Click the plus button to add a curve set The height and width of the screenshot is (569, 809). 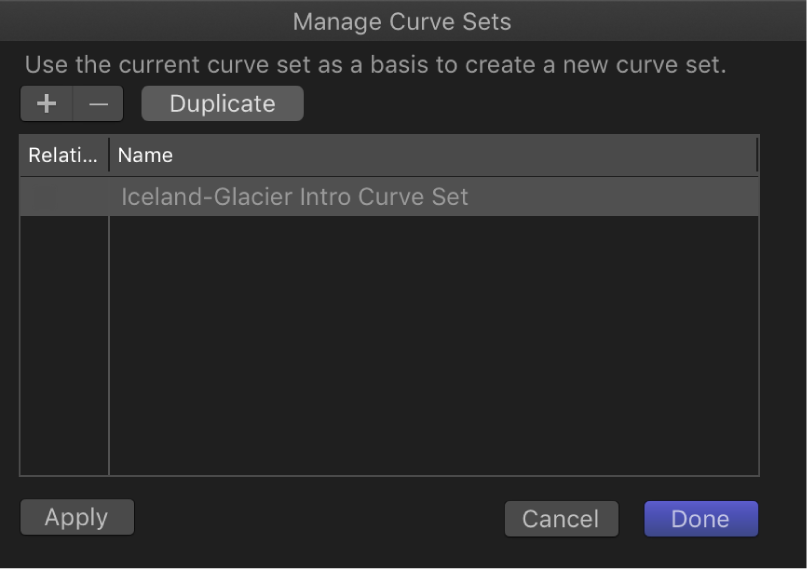[46, 104]
